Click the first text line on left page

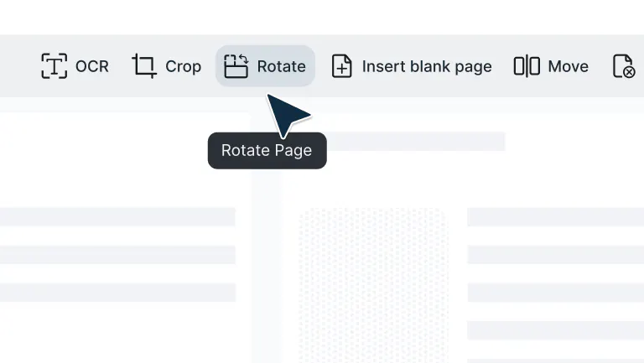(117, 217)
